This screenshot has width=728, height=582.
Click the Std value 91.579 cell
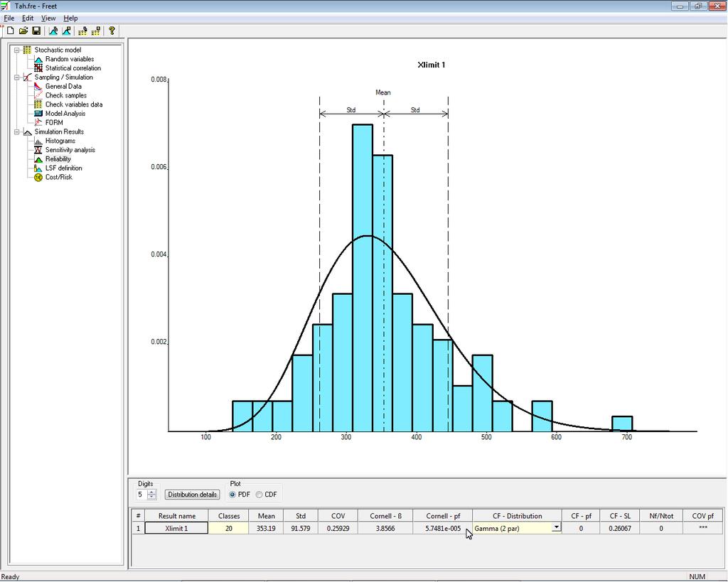click(x=301, y=528)
